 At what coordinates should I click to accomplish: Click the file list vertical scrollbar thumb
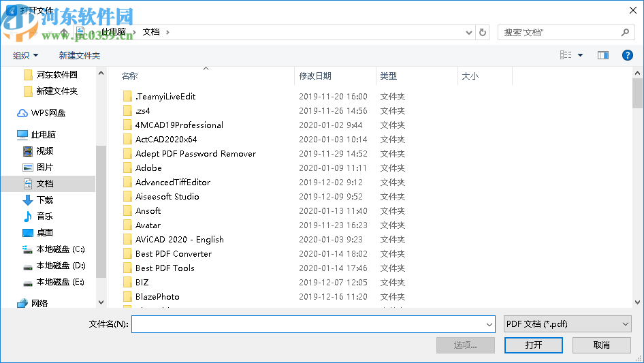pos(637,93)
